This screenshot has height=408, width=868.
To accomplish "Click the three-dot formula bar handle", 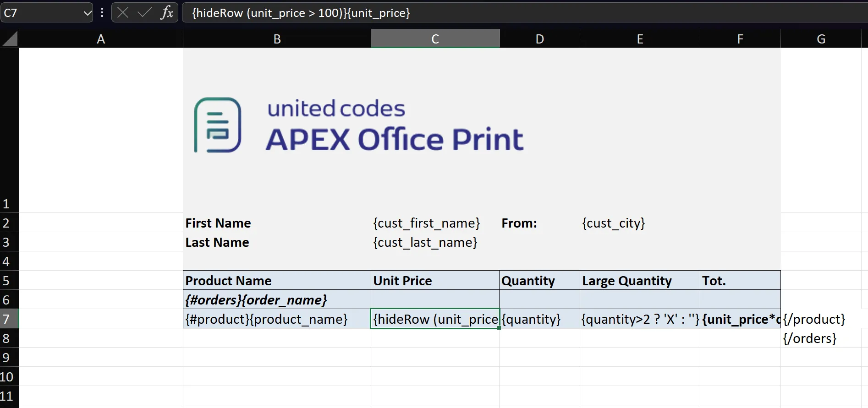I will pos(102,13).
